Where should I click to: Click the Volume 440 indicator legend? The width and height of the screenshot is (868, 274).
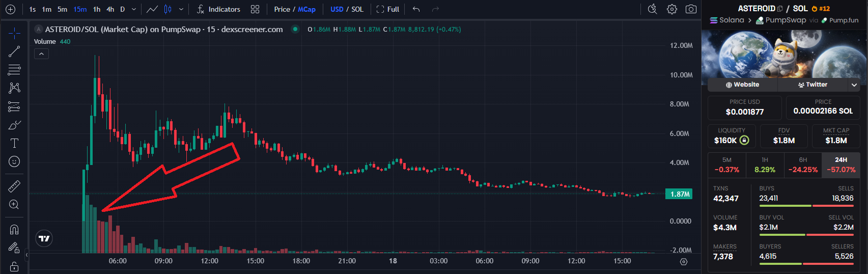click(52, 42)
